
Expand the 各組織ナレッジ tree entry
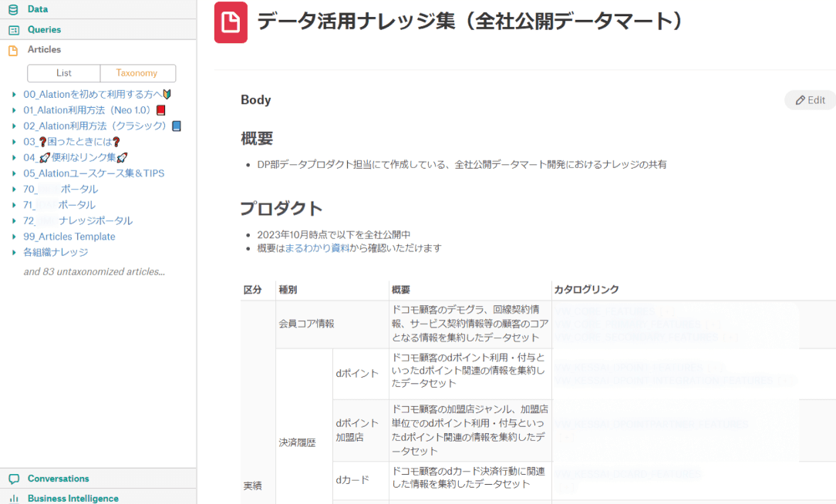tap(12, 252)
